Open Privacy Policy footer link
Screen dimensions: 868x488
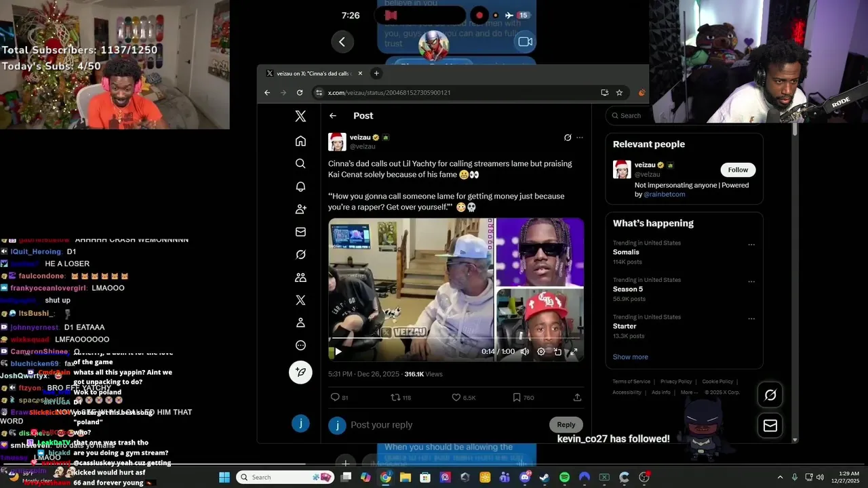[x=676, y=382]
